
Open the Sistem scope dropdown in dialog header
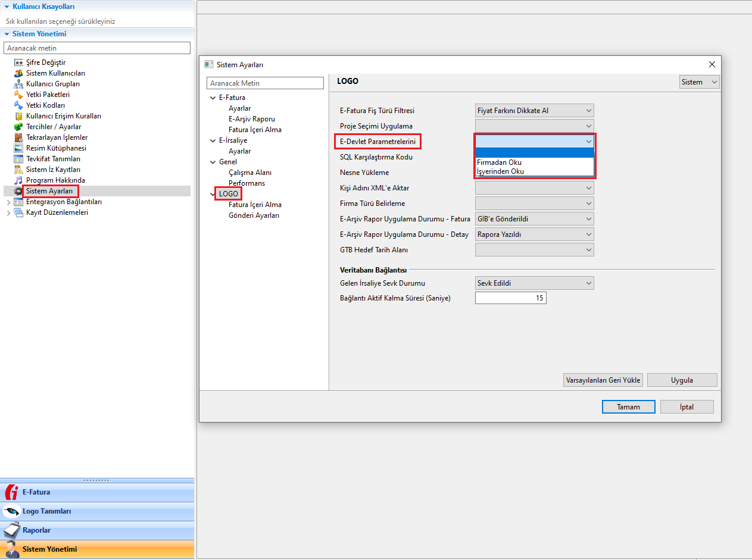(700, 82)
